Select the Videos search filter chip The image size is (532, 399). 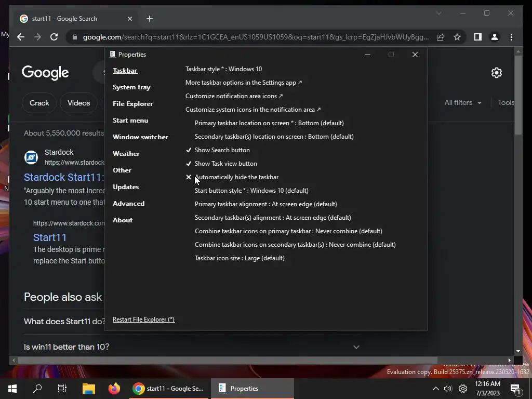click(78, 103)
